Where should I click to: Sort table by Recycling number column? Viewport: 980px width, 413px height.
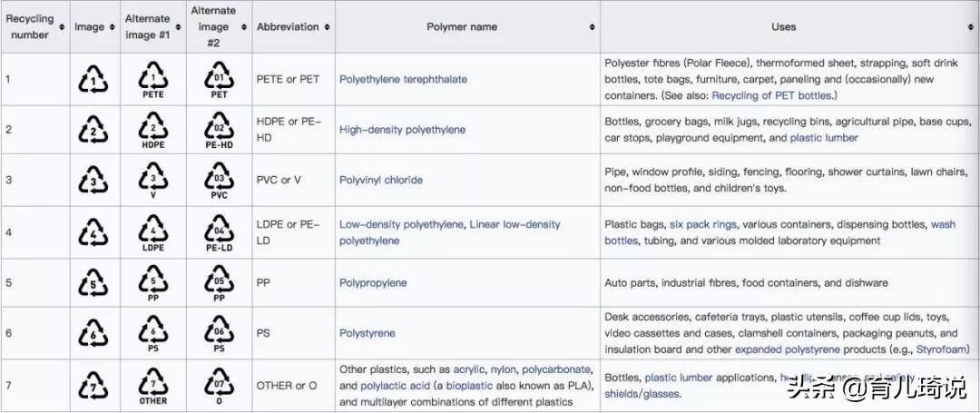click(63, 27)
